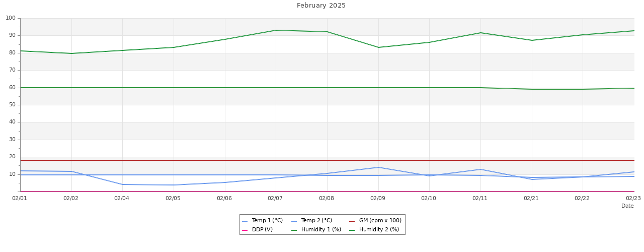Toggle Temp 2 (°C) legend entry

tap(316, 221)
